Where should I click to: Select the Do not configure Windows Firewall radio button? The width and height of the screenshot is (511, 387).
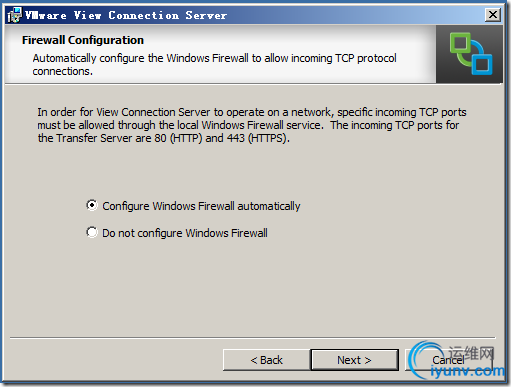click(92, 232)
